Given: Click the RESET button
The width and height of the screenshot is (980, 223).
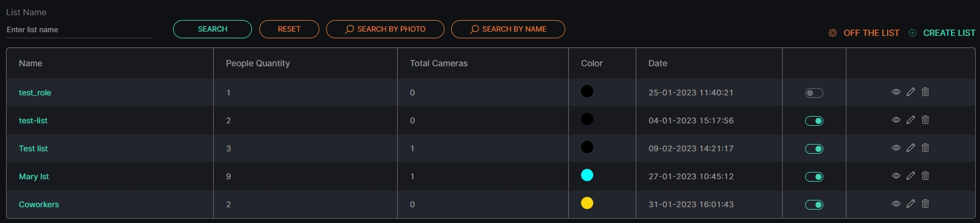Looking at the screenshot, I should (x=289, y=29).
